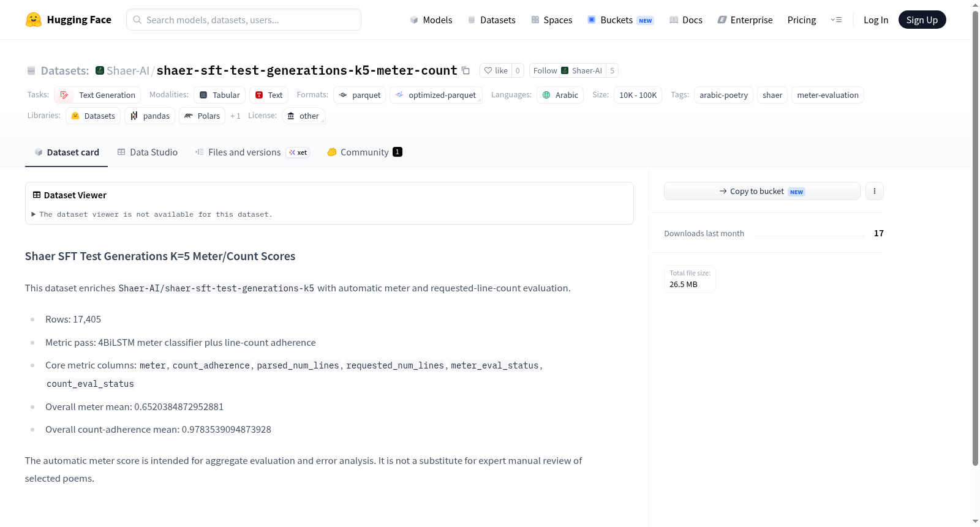Viewport: 980px width, 527px height.
Task: Select the Text modality tag
Action: click(x=269, y=95)
